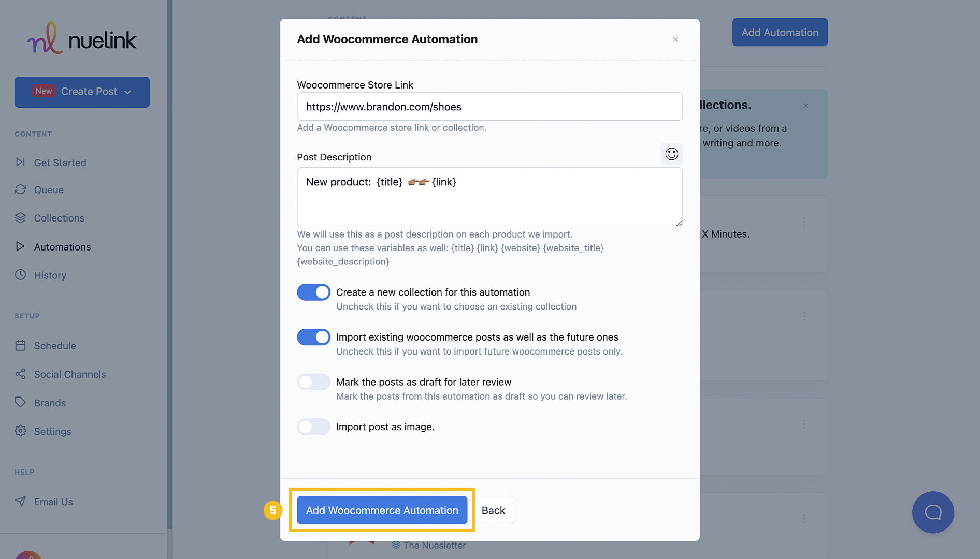Screen dimensions: 980x559
Task: Click the 'Add a Woocommerce store link or collection' hint
Action: point(392,128)
